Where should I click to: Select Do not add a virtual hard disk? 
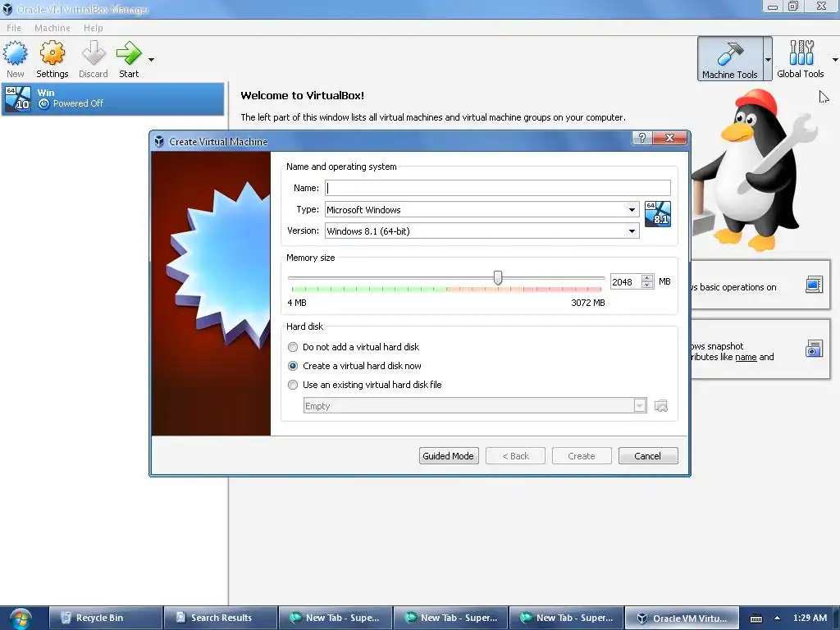pos(354,347)
